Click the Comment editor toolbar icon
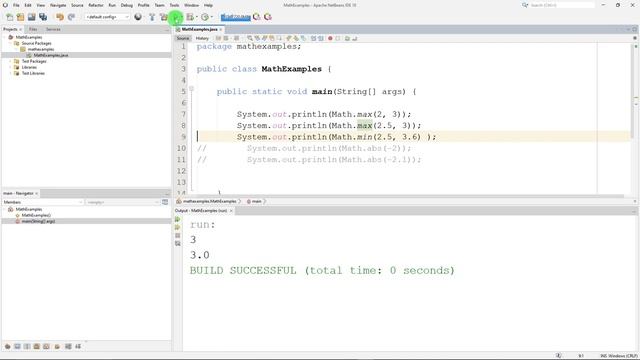This screenshot has height=360, width=640. click(347, 38)
